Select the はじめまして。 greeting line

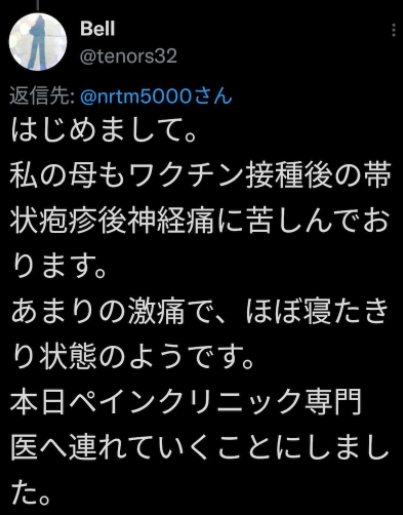point(104,130)
